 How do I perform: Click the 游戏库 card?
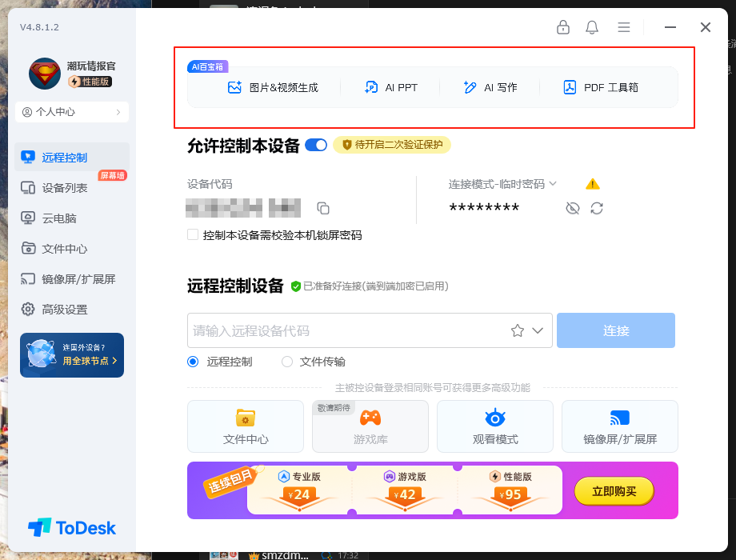(x=370, y=426)
